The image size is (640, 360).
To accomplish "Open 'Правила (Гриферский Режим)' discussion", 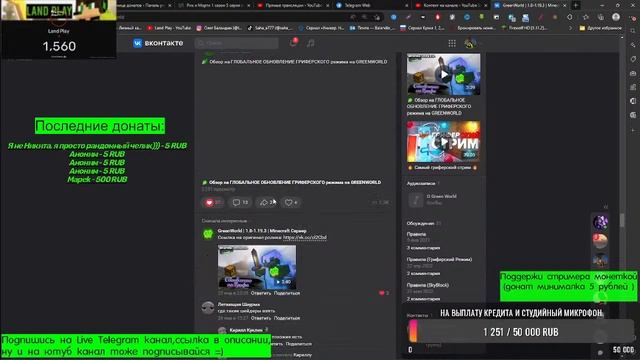I will pos(439,260).
